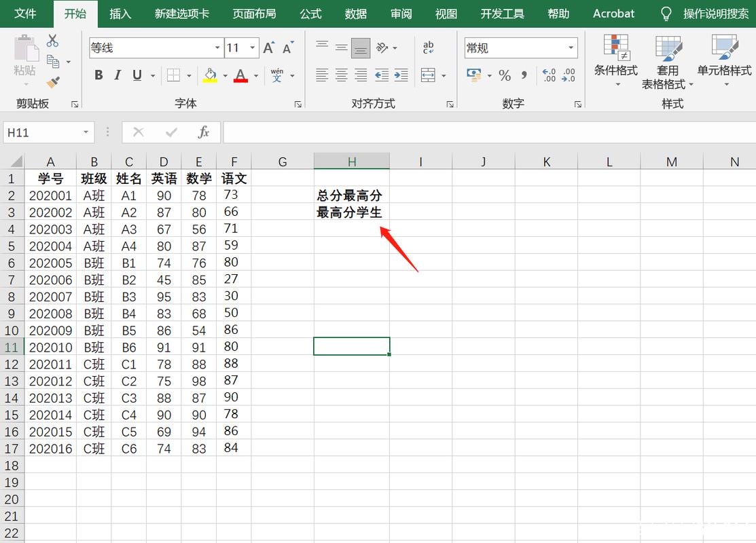Open Format as Table (套用表格格式)

click(668, 62)
